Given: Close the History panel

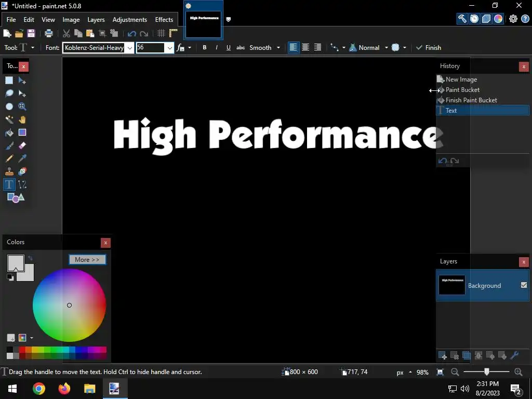Looking at the screenshot, I should (524, 66).
